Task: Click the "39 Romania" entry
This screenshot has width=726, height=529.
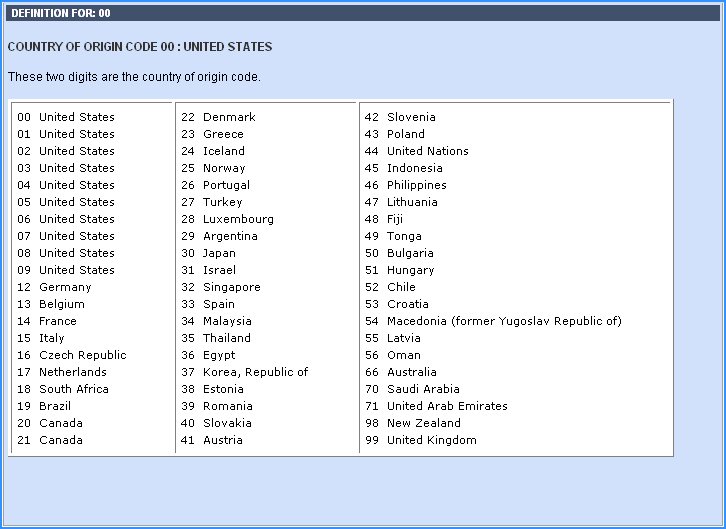Action: pos(217,406)
